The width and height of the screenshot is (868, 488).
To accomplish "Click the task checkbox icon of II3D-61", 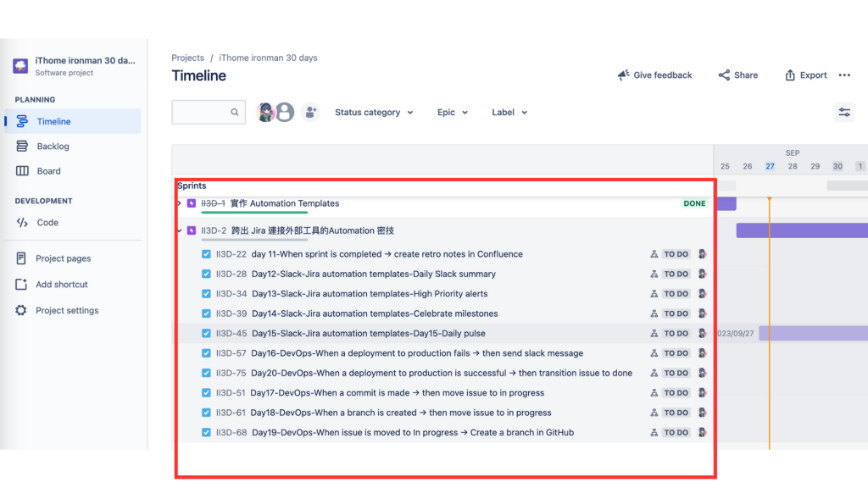I will coord(206,413).
